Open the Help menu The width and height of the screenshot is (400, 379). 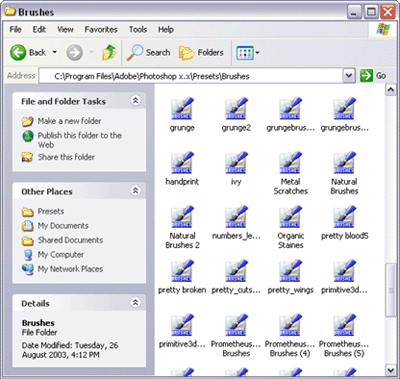pyautogui.click(x=166, y=30)
